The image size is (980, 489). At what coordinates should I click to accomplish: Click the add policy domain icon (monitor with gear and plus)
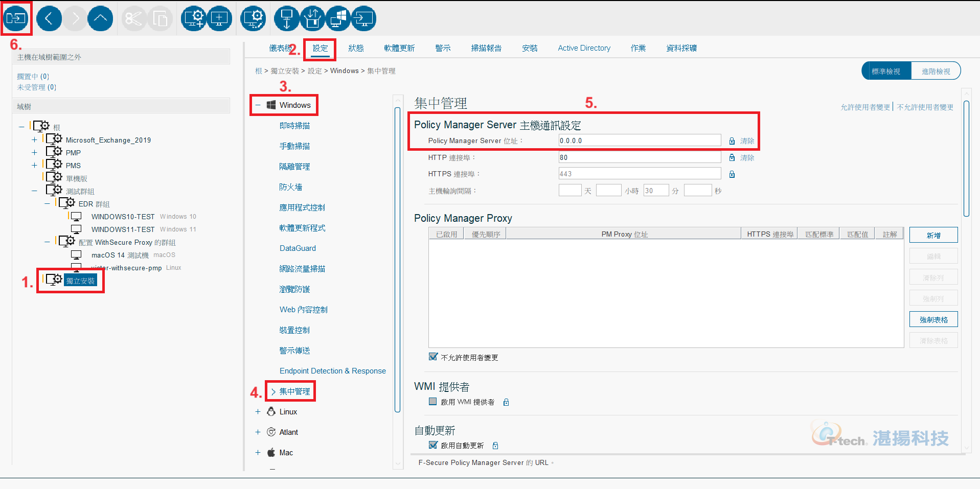coord(194,19)
